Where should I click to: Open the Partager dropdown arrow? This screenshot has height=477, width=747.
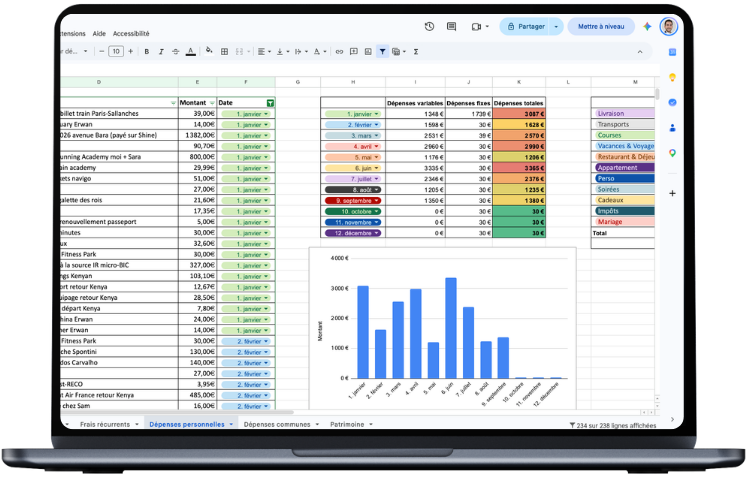click(x=556, y=27)
